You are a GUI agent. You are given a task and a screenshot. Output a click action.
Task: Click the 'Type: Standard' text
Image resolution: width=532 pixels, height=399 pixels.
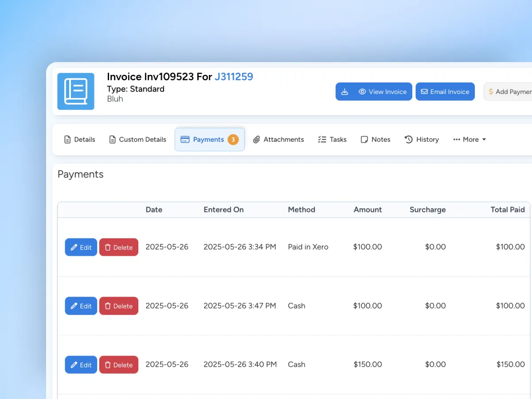(x=136, y=89)
